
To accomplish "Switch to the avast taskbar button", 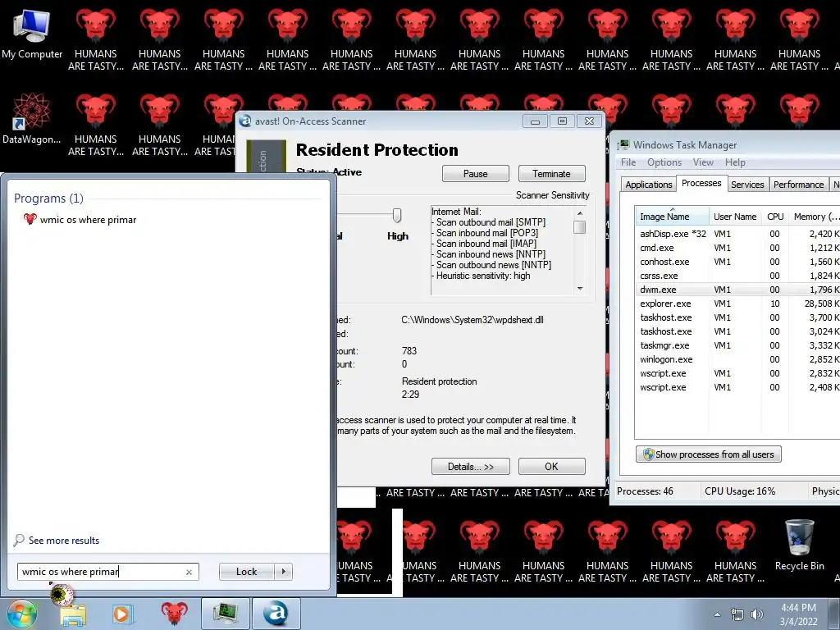I will coord(276,614).
